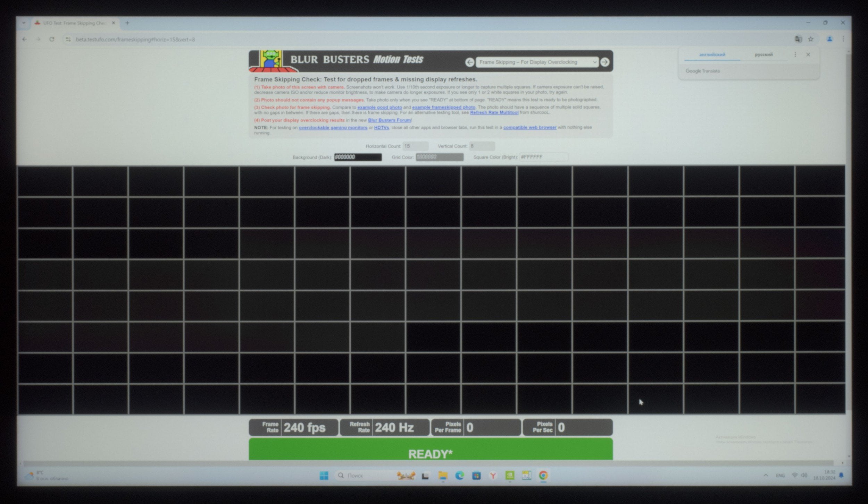Open File Explorer from the taskbar
Image resolution: width=868 pixels, height=504 pixels.
coord(443,476)
